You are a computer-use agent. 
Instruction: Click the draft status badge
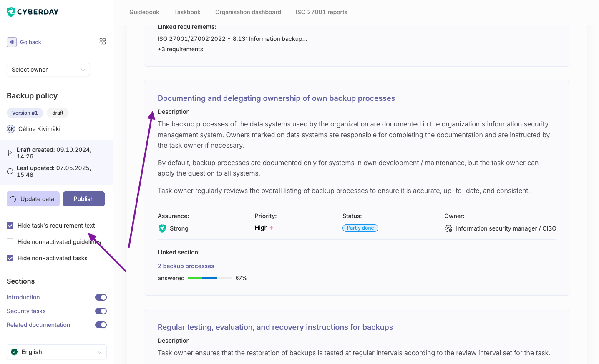pos(58,113)
